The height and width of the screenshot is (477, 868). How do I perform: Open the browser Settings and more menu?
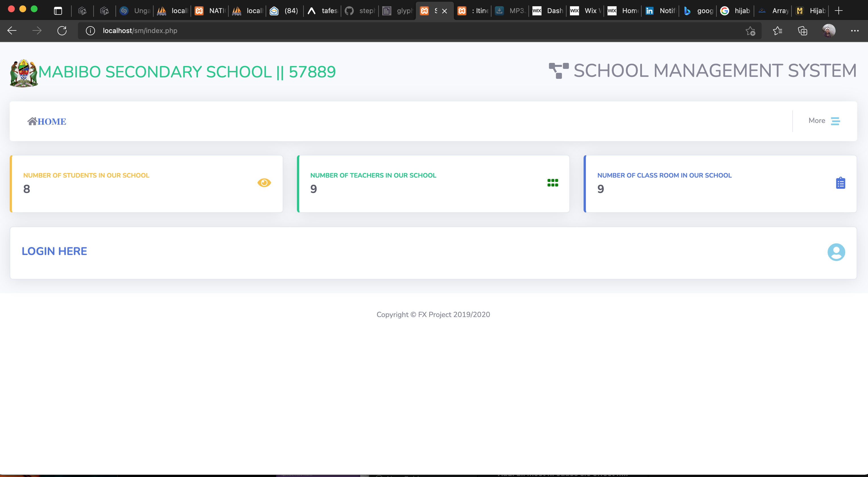click(x=855, y=31)
